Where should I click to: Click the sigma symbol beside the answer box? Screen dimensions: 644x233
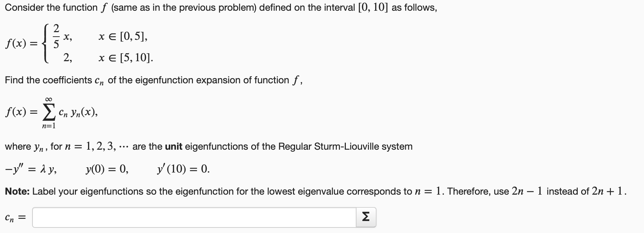[367, 217]
